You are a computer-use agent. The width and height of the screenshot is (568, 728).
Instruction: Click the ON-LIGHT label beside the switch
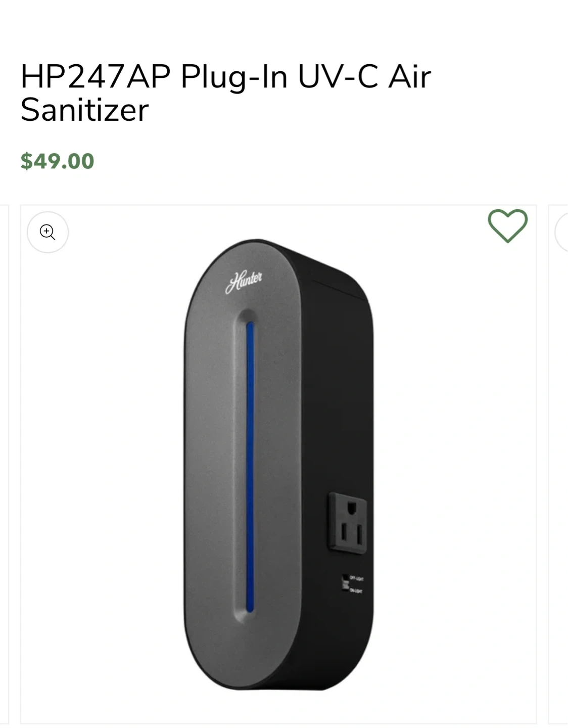coord(356,590)
